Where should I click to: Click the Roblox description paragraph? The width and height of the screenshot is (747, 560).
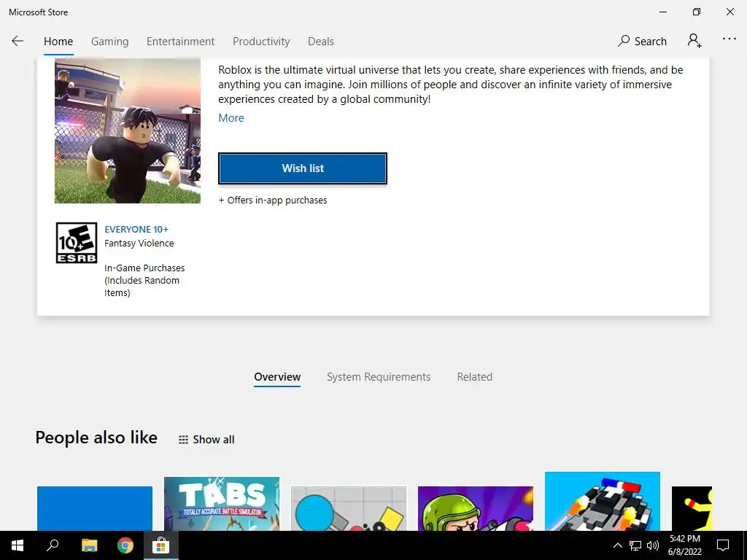[x=451, y=85]
